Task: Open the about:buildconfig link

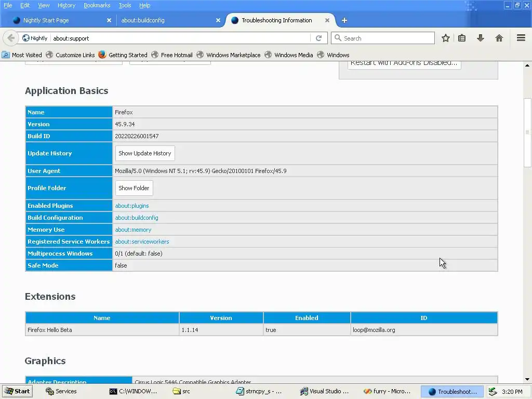Action: 137,218
